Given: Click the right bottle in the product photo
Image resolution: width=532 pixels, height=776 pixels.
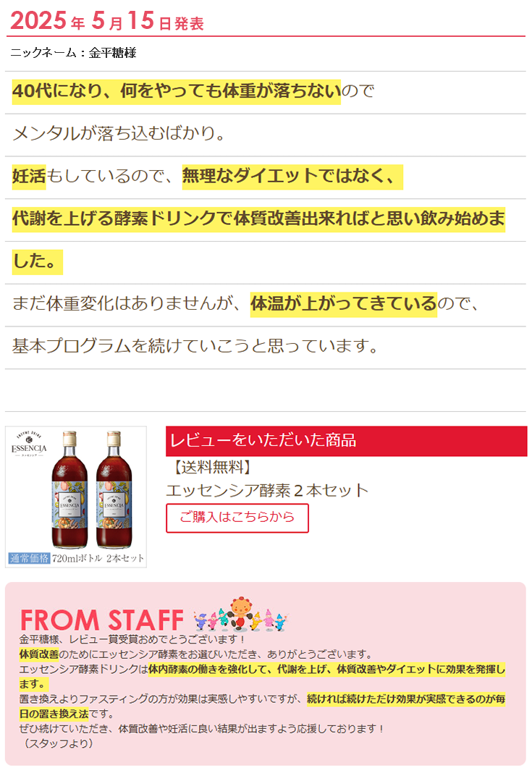Looking at the screenshot, I should pyautogui.click(x=114, y=489).
